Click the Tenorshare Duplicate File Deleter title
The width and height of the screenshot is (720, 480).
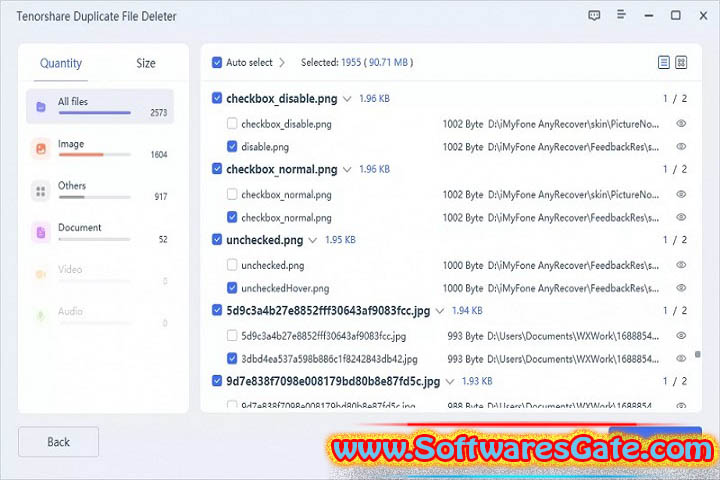tap(96, 17)
